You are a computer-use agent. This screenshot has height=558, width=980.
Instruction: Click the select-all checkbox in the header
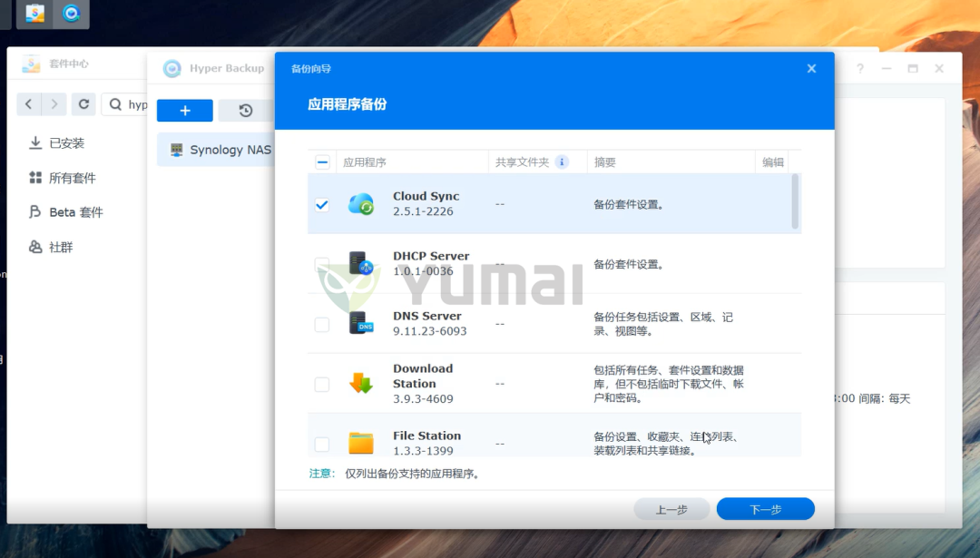tap(321, 161)
